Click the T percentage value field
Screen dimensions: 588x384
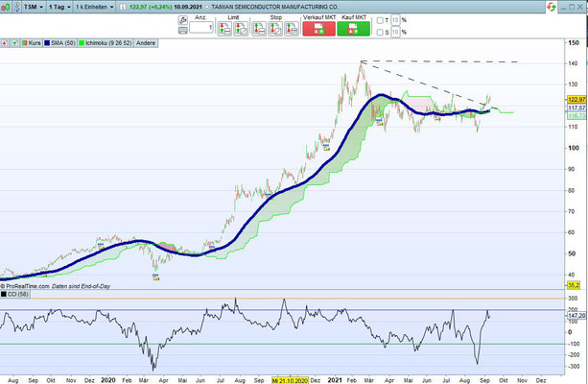point(395,20)
